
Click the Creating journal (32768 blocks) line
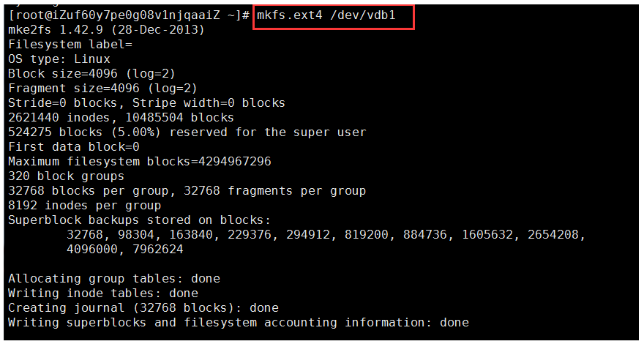[143, 308]
